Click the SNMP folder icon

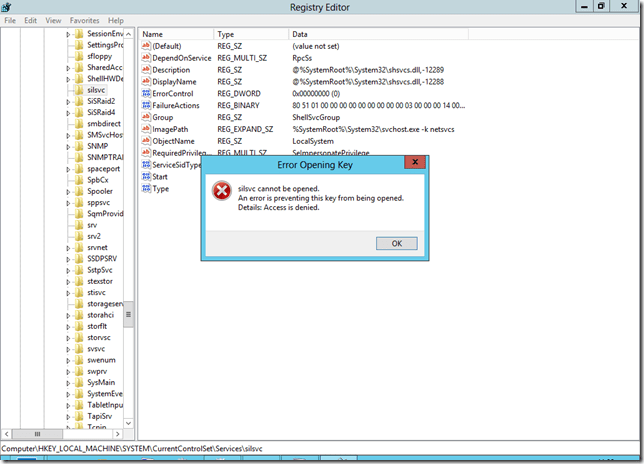point(79,146)
